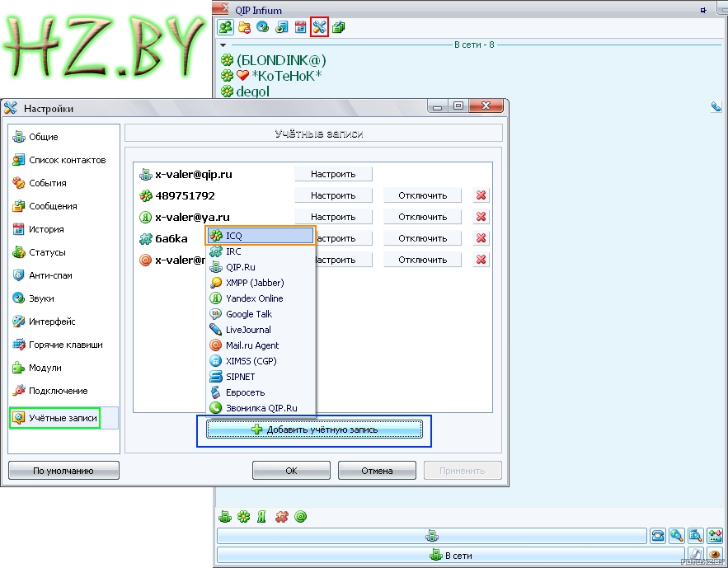The width and height of the screenshot is (728, 568).
Task: Click Настроить for account 489751792
Action: [333, 195]
